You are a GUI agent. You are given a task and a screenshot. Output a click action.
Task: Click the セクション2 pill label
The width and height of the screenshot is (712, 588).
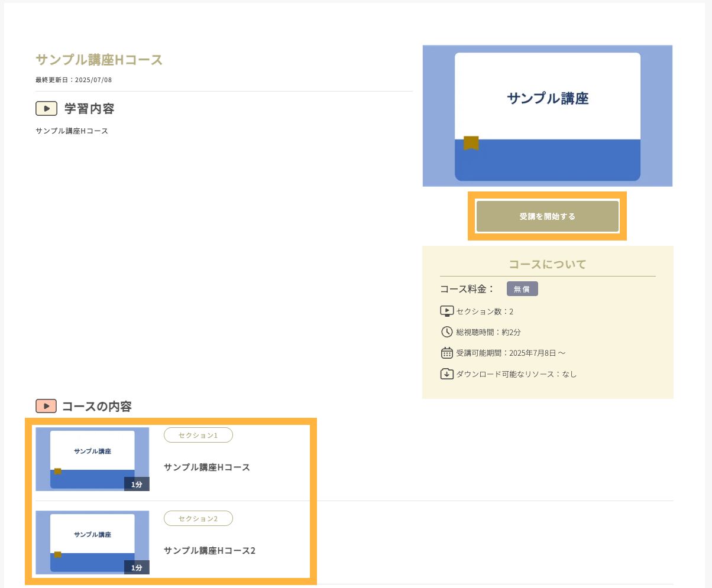(198, 518)
